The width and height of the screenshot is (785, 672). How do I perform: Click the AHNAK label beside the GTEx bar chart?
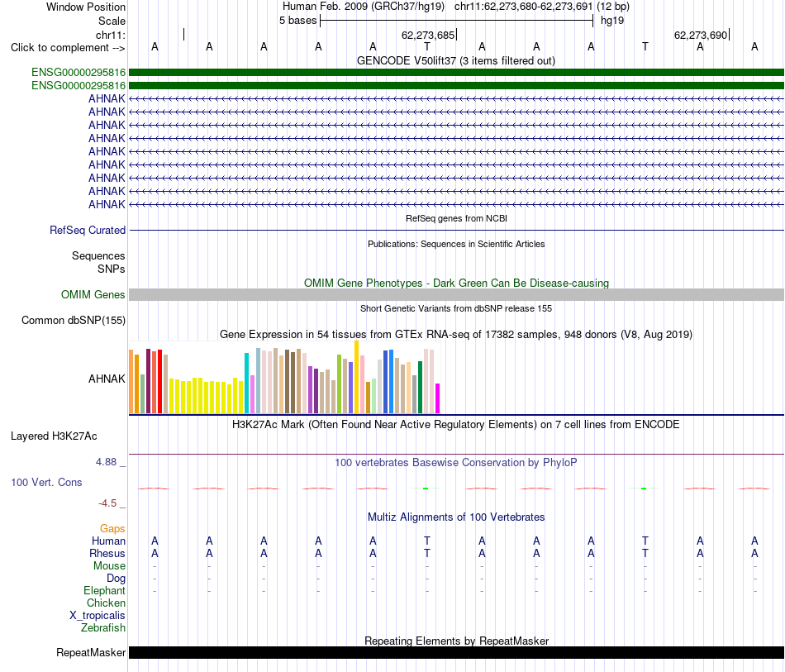pyautogui.click(x=107, y=379)
